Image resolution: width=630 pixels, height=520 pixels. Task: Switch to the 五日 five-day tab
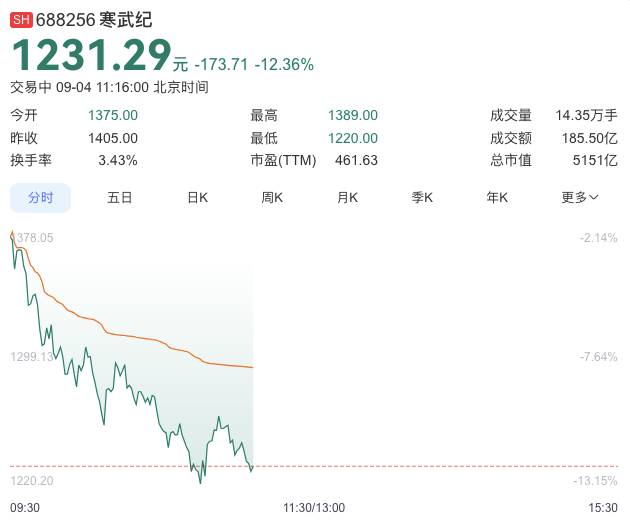point(120,198)
